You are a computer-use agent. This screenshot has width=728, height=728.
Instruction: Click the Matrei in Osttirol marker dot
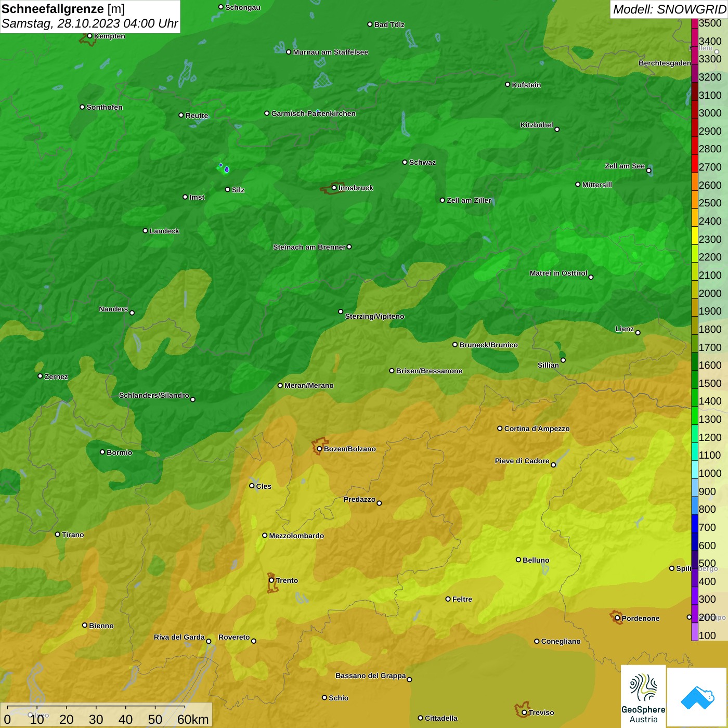(591, 277)
